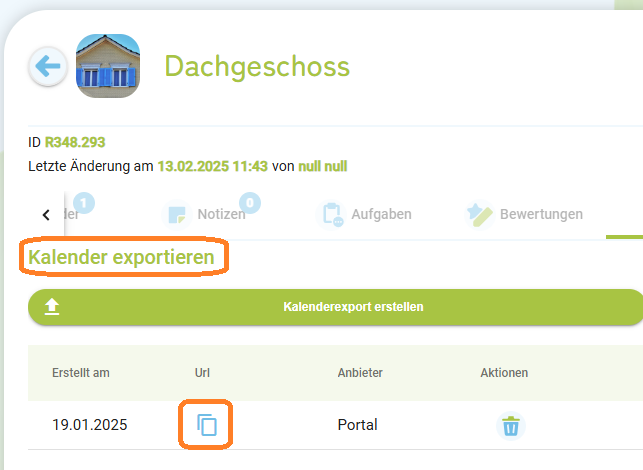Click the date 13.02.2025 11:43
This screenshot has width=643, height=470.
[x=212, y=167]
